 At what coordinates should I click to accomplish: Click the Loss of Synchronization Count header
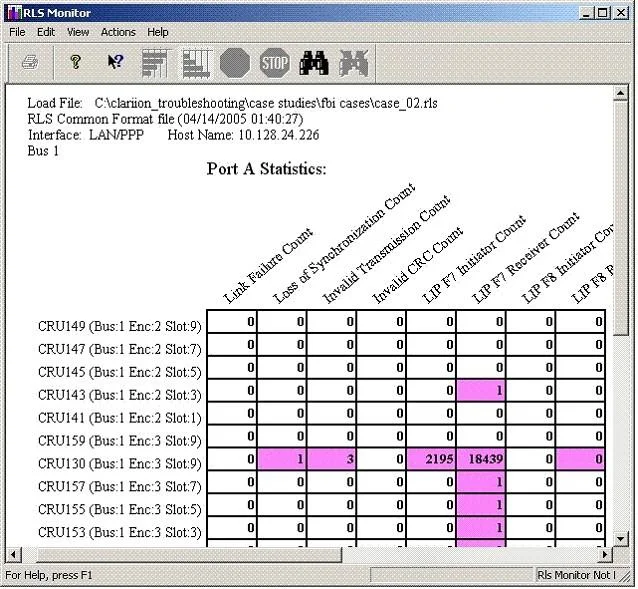(x=344, y=243)
